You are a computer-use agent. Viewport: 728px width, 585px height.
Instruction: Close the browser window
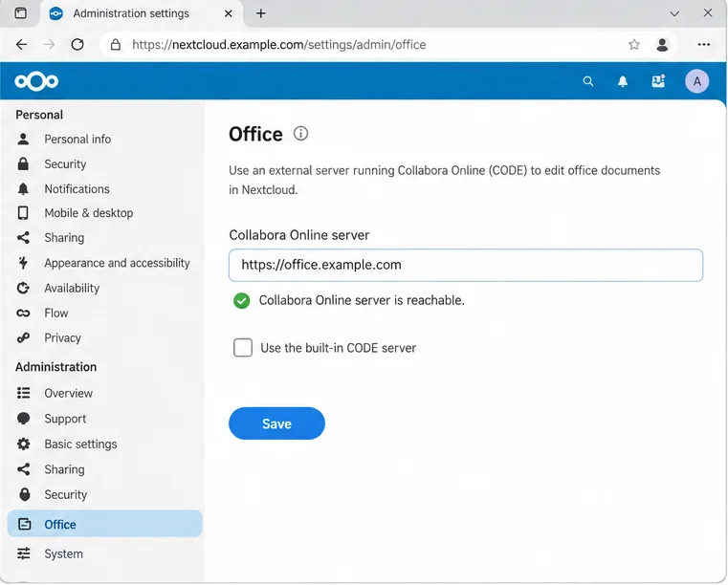[708, 13]
